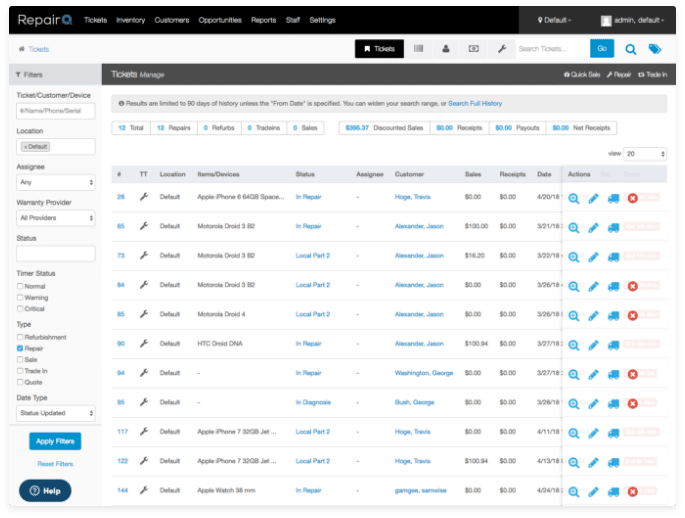The height and width of the screenshot is (518, 685).
Task: Open the blue tags icon
Action: (655, 48)
